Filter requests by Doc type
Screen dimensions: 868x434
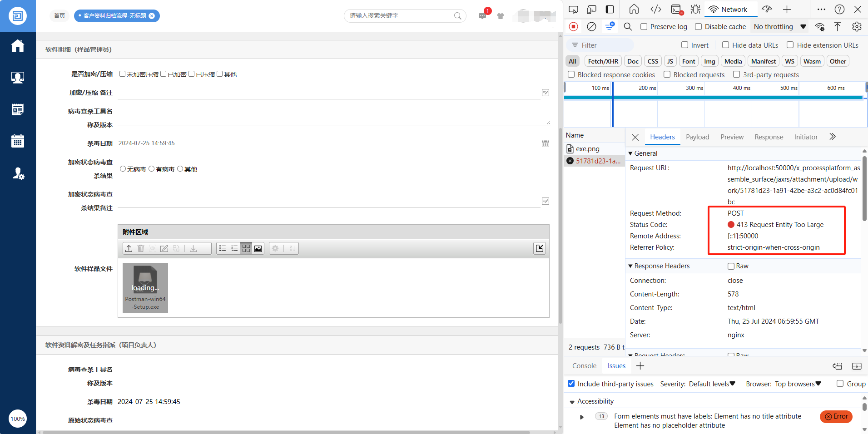tap(633, 61)
